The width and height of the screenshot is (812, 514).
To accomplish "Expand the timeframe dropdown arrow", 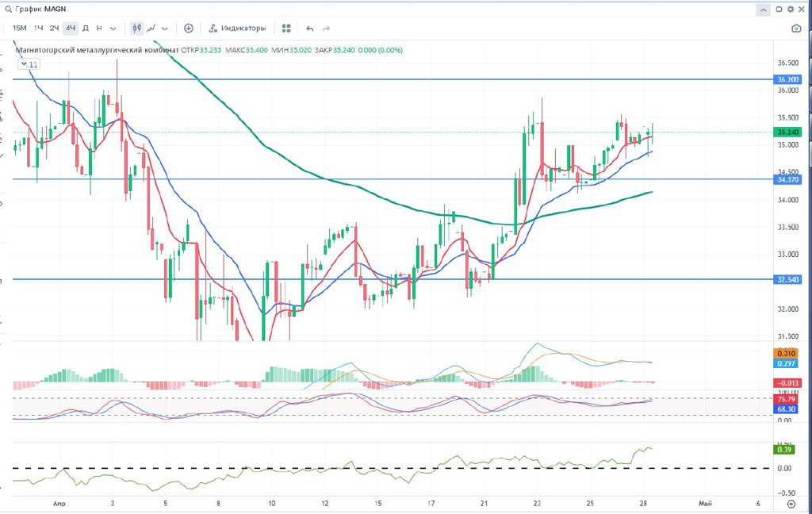I will tap(114, 28).
